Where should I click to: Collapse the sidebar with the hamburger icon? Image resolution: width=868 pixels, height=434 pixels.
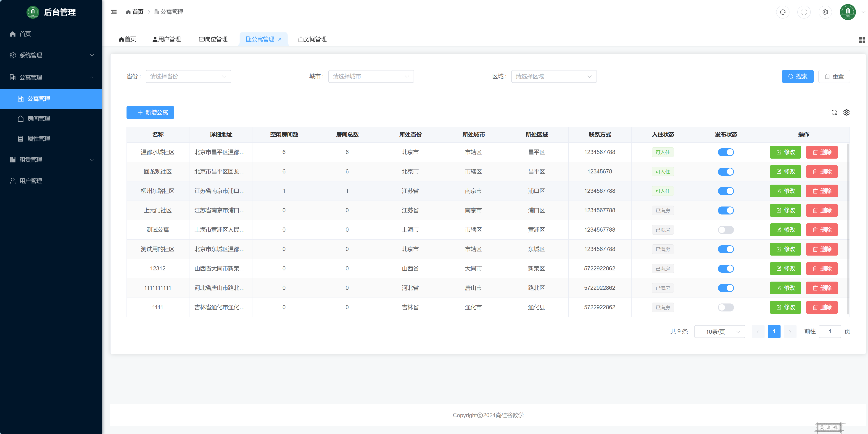point(113,12)
